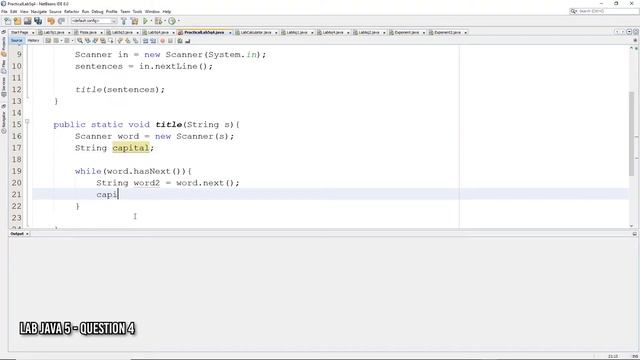This screenshot has height=360, width=640.
Task: Switch to the Experient.java tab
Action: [407, 32]
